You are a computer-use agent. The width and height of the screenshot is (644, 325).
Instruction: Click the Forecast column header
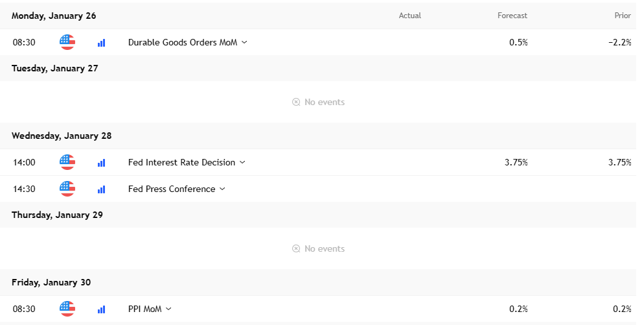(x=512, y=16)
